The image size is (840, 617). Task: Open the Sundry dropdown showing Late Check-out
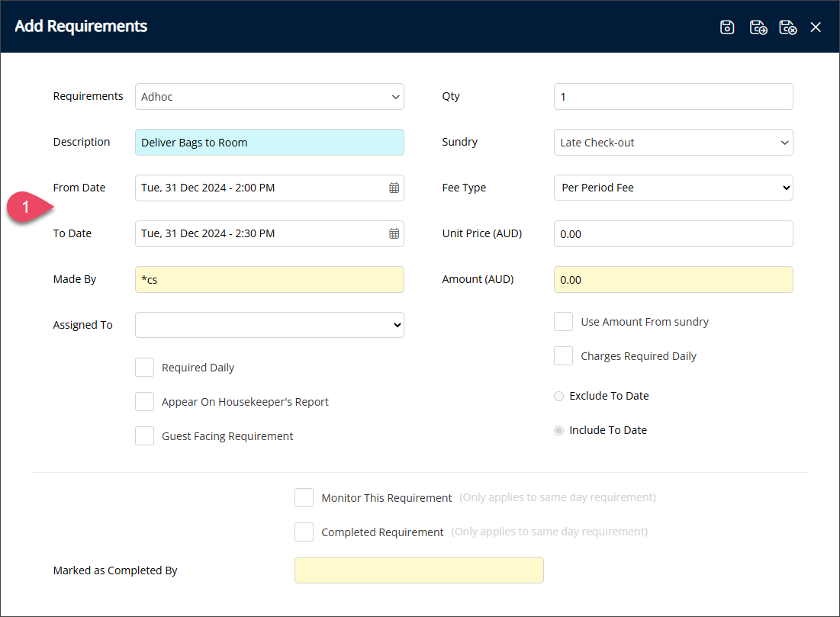point(674,143)
